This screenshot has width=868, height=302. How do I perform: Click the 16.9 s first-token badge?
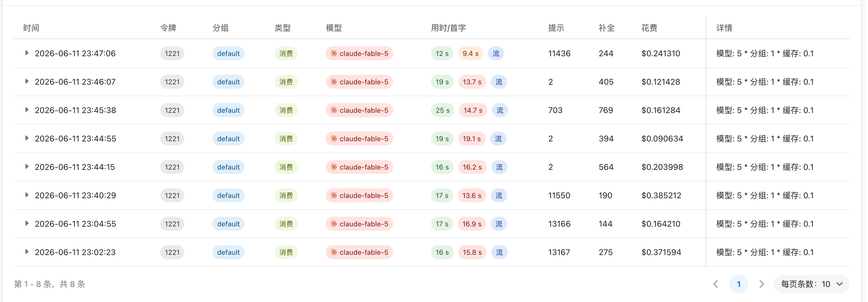[x=472, y=224]
